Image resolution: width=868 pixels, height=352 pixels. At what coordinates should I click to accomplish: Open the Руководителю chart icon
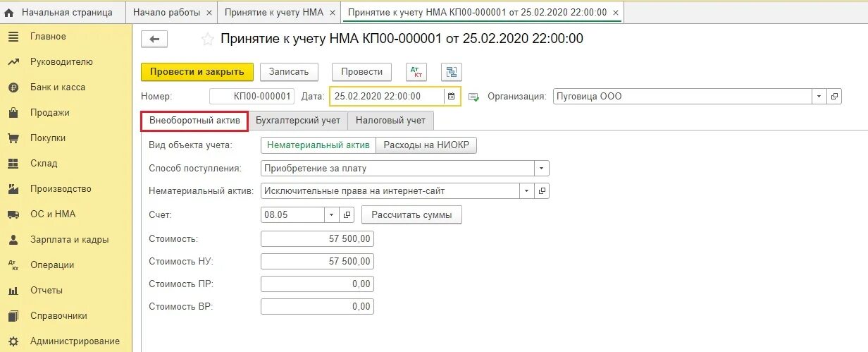pos(13,62)
